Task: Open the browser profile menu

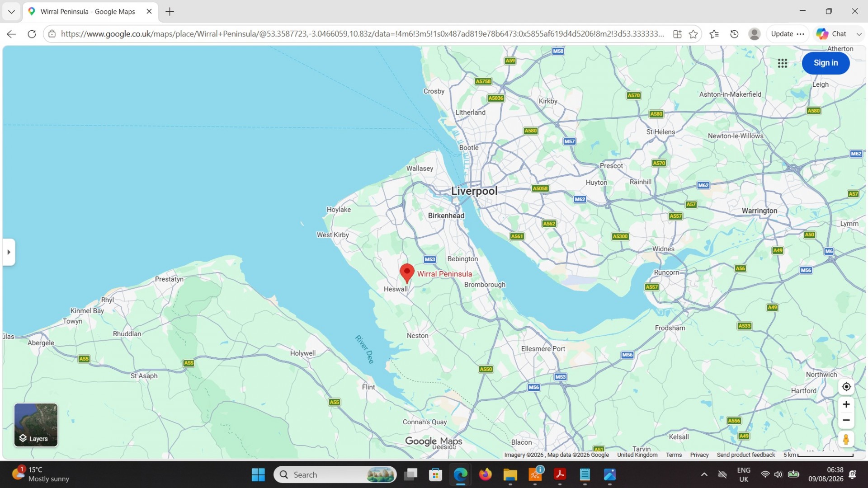Action: pyautogui.click(x=754, y=34)
